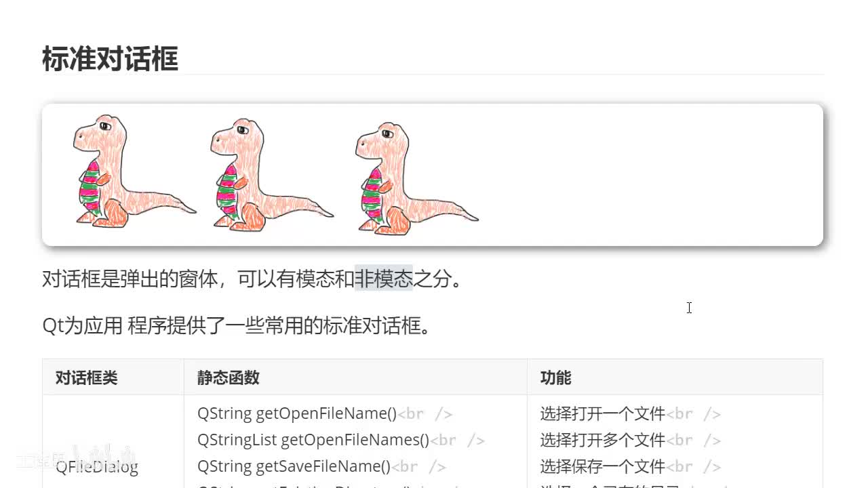Click the 选择保存一个文件 text
Screen dimensions: 868x488
[x=603, y=466]
